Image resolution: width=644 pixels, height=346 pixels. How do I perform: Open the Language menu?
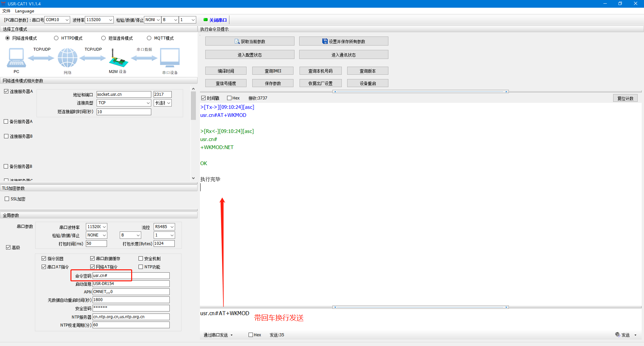[x=24, y=11]
